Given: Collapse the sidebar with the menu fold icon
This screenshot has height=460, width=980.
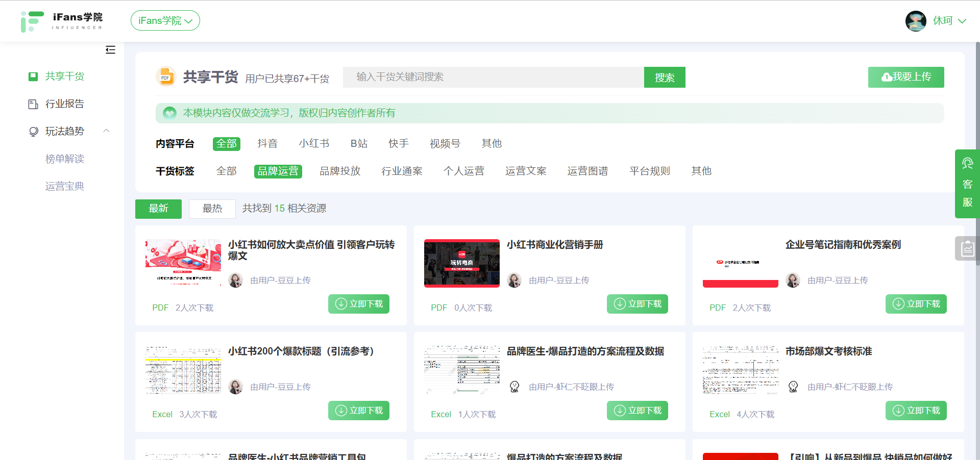Looking at the screenshot, I should point(110,50).
